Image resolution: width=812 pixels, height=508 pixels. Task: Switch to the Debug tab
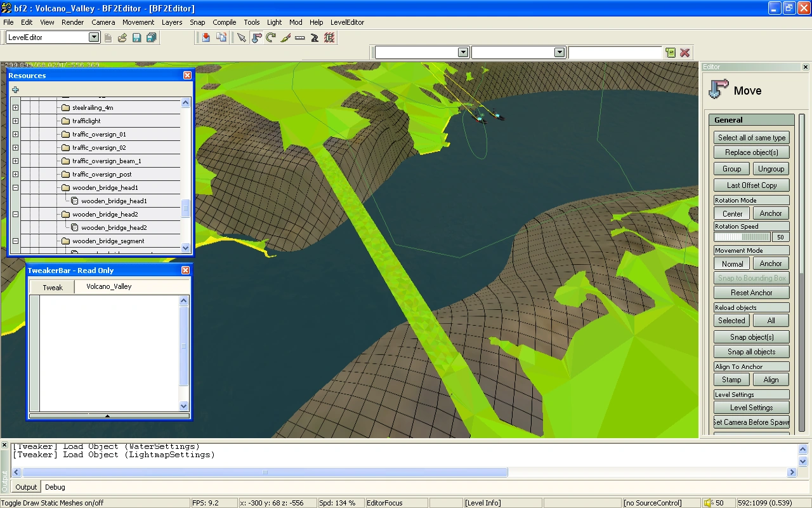[x=55, y=487]
